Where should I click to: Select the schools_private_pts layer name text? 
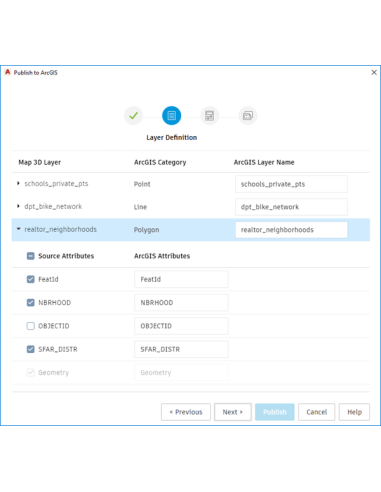(x=56, y=184)
